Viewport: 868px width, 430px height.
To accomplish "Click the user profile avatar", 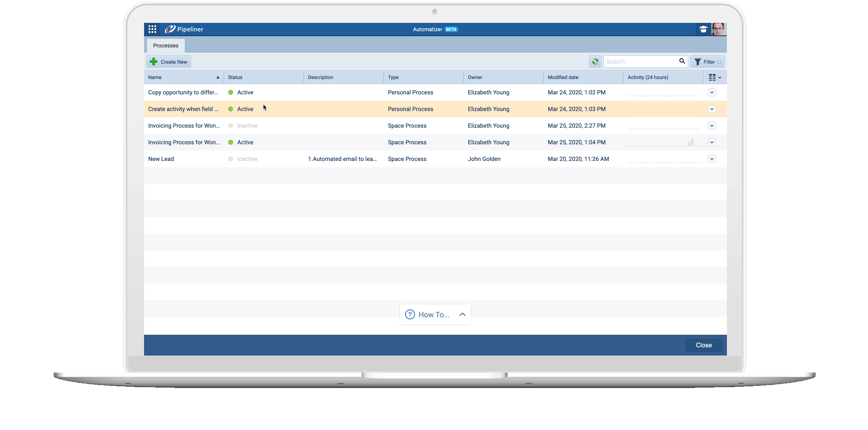I will tap(719, 29).
